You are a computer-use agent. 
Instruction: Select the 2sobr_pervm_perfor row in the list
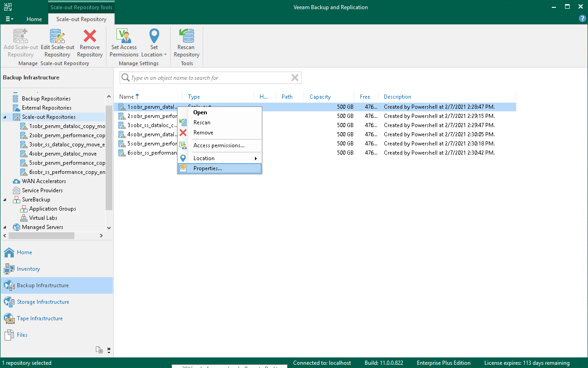pos(315,116)
